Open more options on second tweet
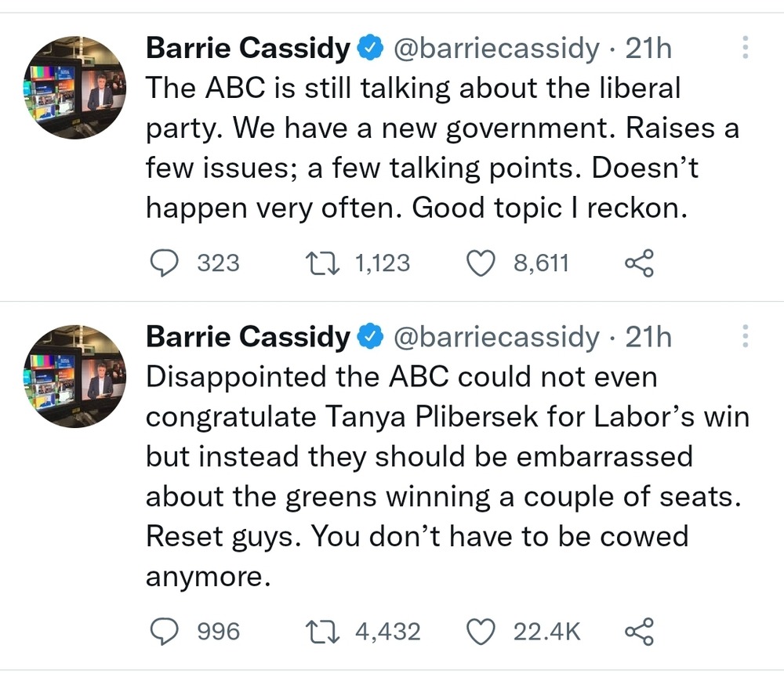Viewport: 784px width, 674px height. pyautogui.click(x=744, y=336)
